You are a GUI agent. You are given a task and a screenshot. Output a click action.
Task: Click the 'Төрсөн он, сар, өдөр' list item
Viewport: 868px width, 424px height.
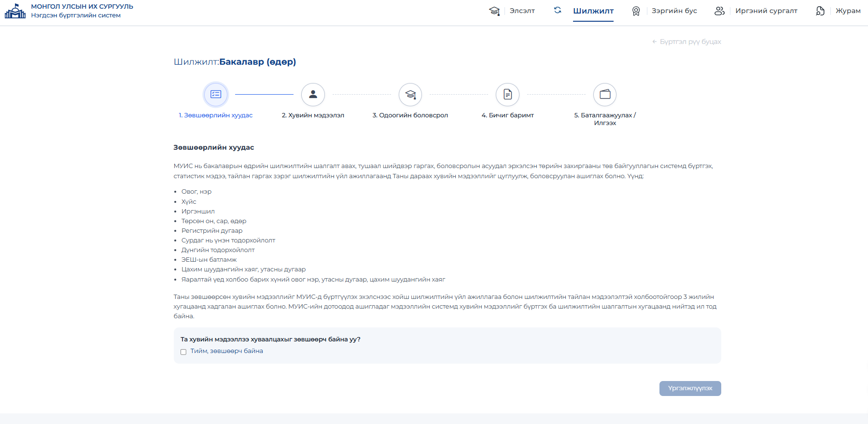pos(214,221)
